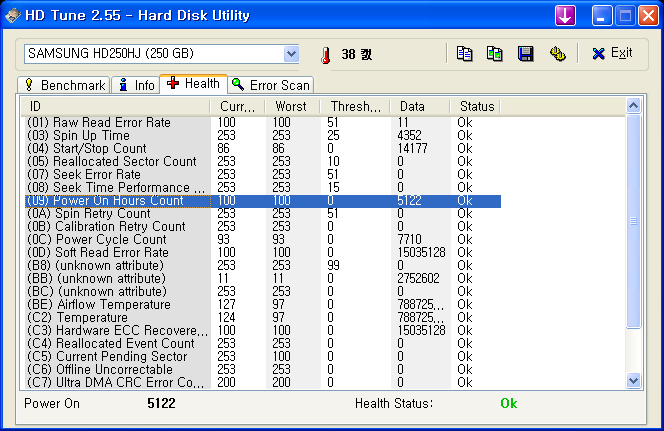
Task: Click the Data column header
Action: pos(419,107)
